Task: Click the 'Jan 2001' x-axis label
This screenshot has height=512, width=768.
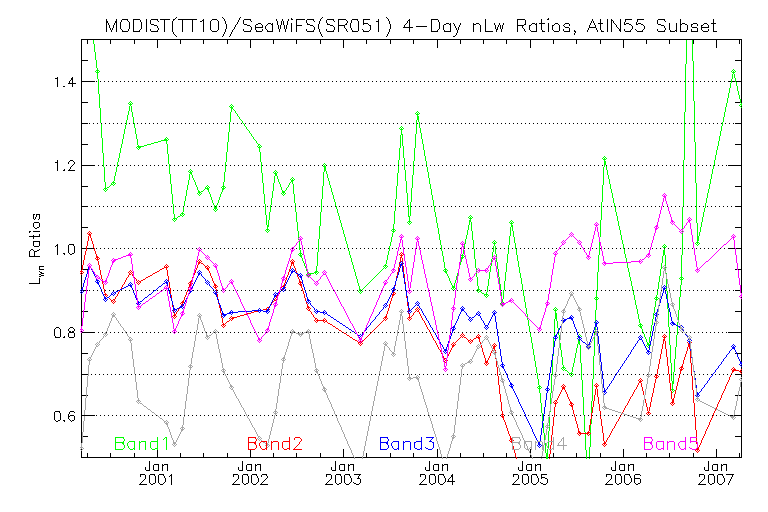Action: 156,473
